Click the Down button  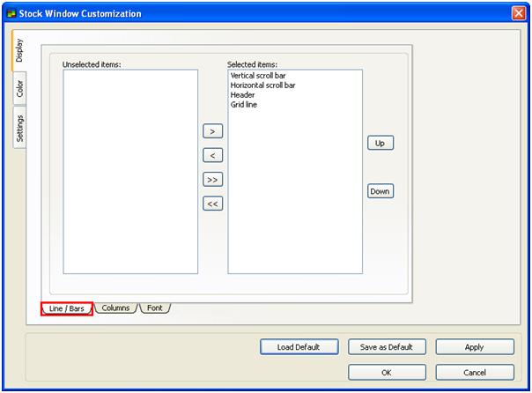380,191
